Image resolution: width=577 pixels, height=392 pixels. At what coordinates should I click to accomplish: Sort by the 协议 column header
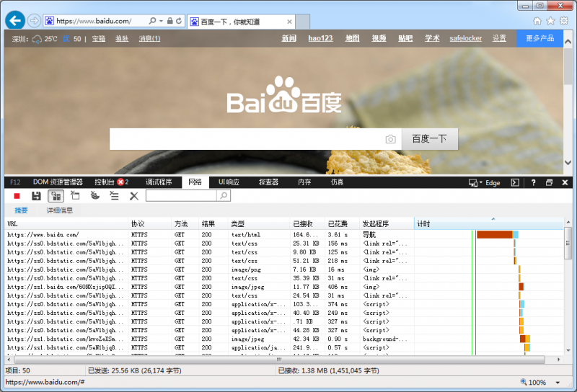tap(150, 223)
